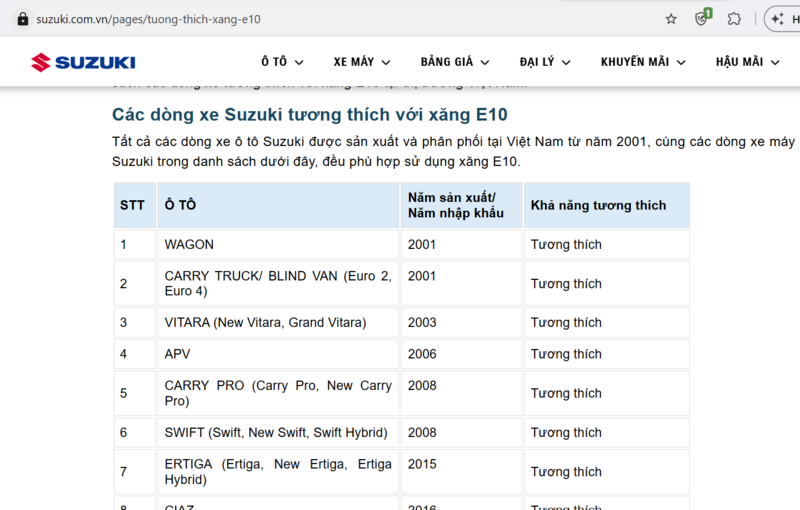Viewport: 800px width, 510px height.
Task: Expand the chevron next to BẢNG GIÁ
Action: [485, 63]
